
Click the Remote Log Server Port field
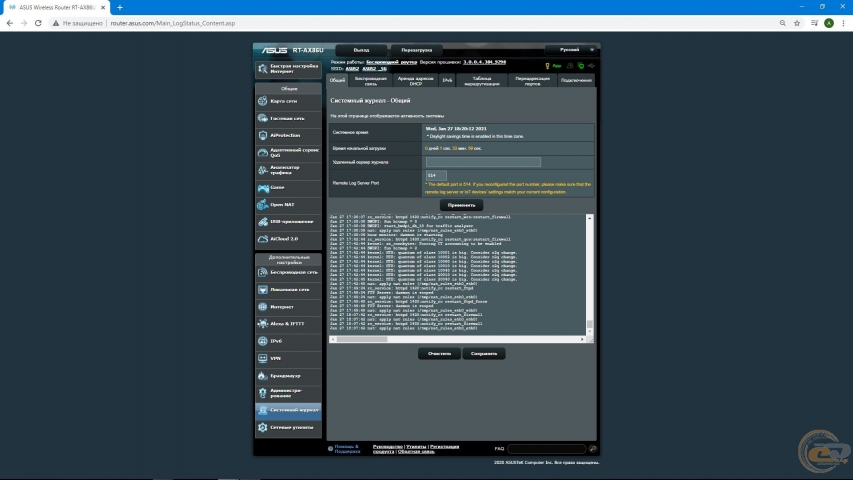pos(436,175)
